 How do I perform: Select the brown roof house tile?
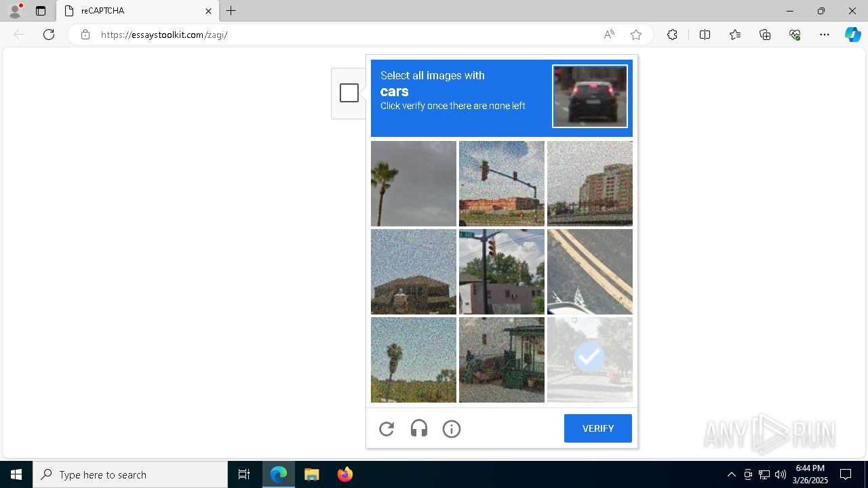414,272
